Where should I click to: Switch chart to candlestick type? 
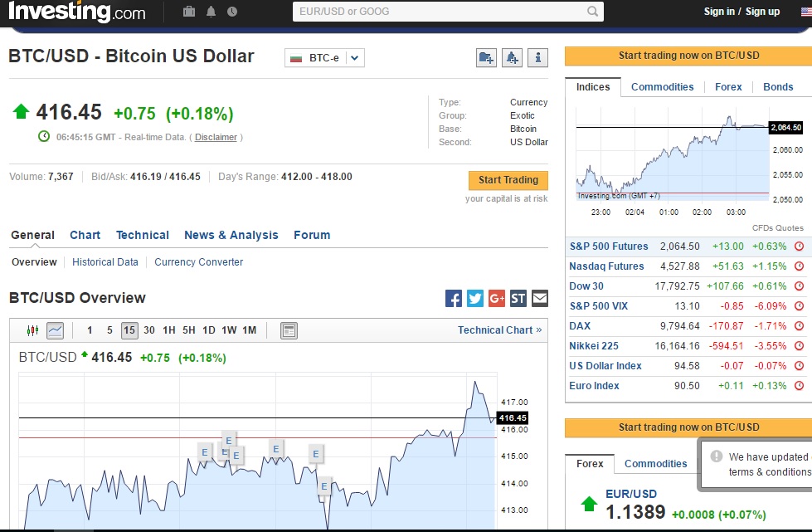point(32,330)
